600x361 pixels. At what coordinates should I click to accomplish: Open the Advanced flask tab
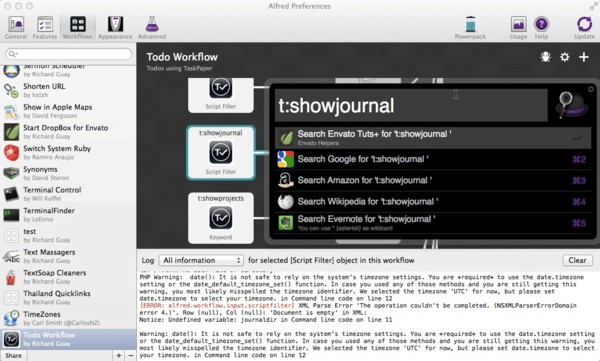pyautogui.click(x=152, y=28)
